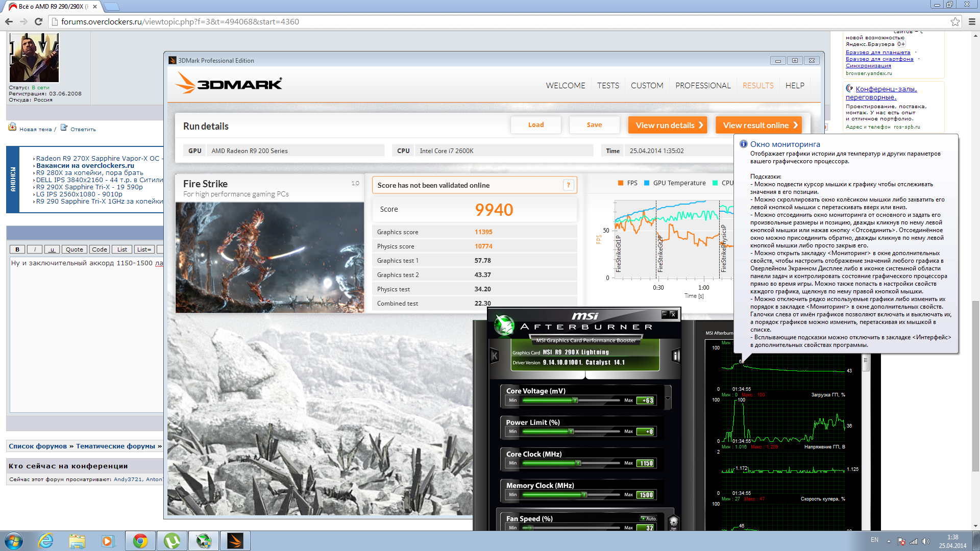
Task: Click the Quote formatting button
Action: click(x=74, y=249)
